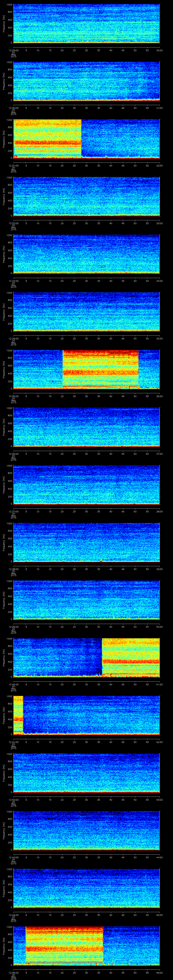Image resolution: width=173 pixels, height=980 pixels.
Task: Click the 12:44:00 start time label
Action: coord(13,915)
